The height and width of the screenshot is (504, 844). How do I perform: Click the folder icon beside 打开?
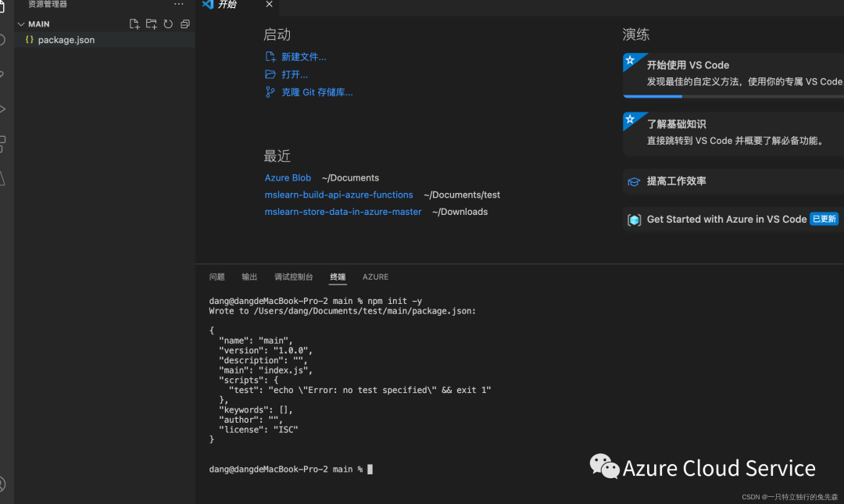point(270,74)
